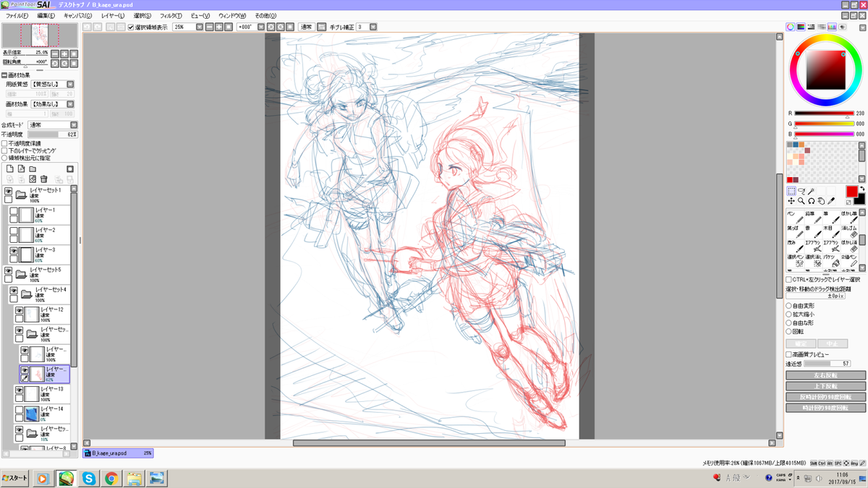
Task: Open the フィルタ(T) menu
Action: (x=171, y=14)
